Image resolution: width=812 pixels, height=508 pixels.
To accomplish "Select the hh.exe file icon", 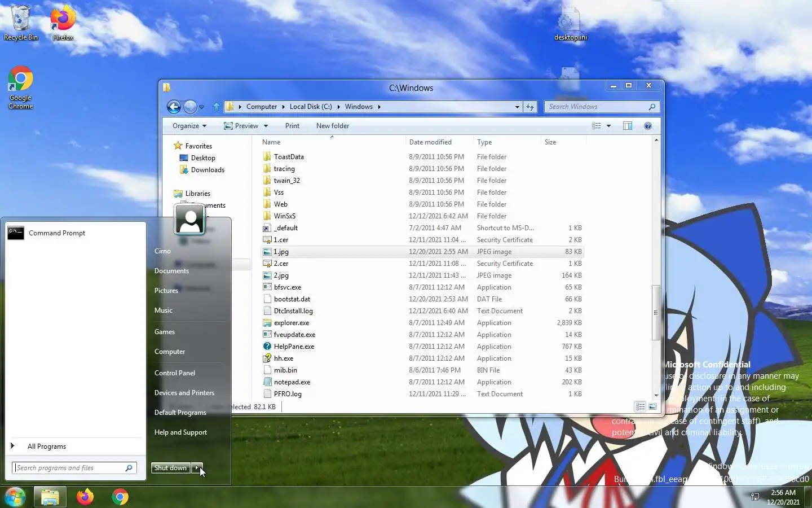I will pos(267,358).
